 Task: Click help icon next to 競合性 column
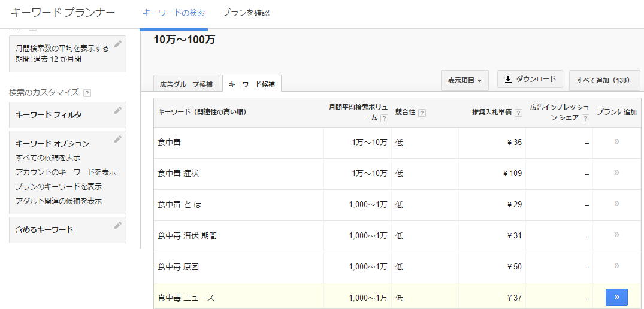coord(422,113)
